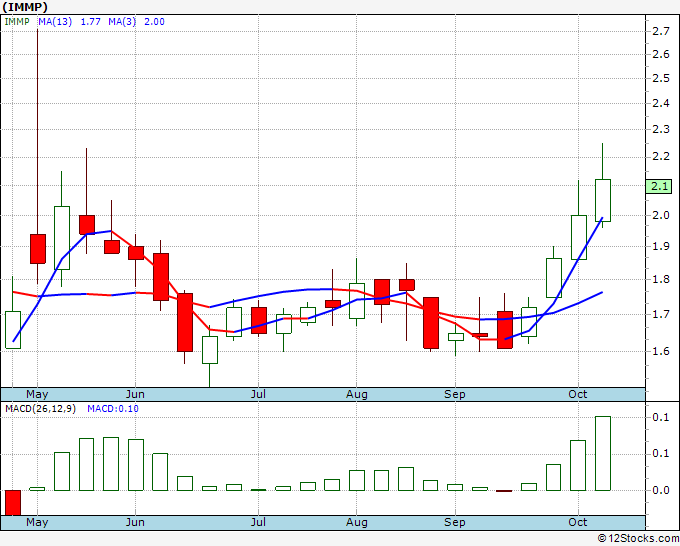Select the Aug label on price axis
Image resolution: width=680 pixels, height=546 pixels.
coord(356,394)
